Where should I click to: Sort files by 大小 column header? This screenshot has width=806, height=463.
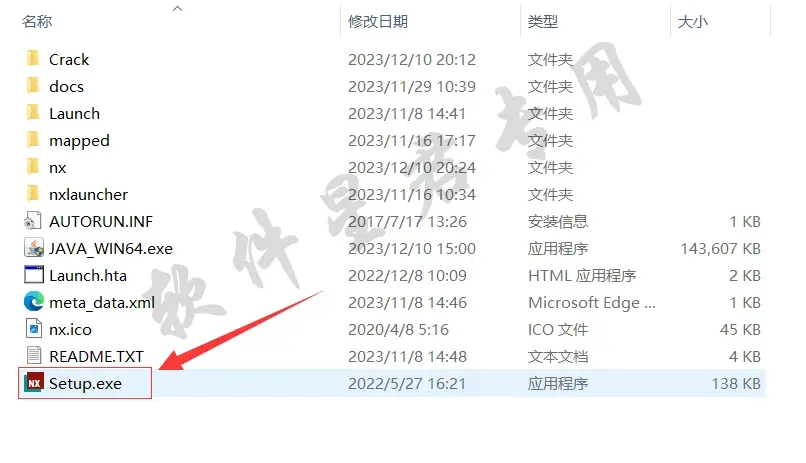692,22
